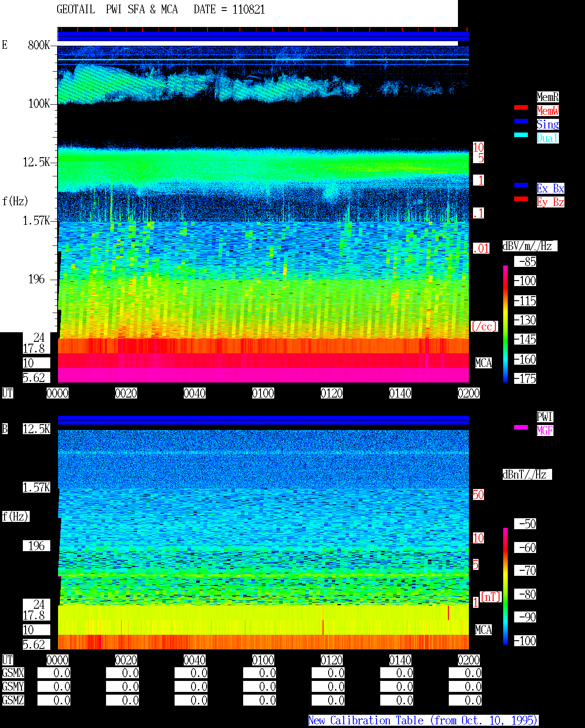The height and width of the screenshot is (728, 585).
Task: Click the red Ey Bz legend swatch
Action: [521, 199]
